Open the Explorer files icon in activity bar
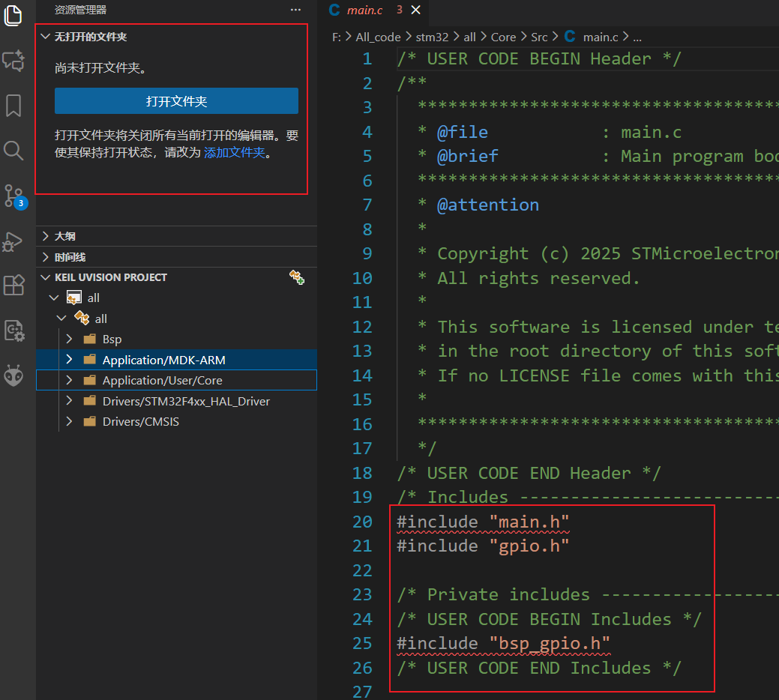Image resolution: width=779 pixels, height=700 pixels. click(x=13, y=16)
